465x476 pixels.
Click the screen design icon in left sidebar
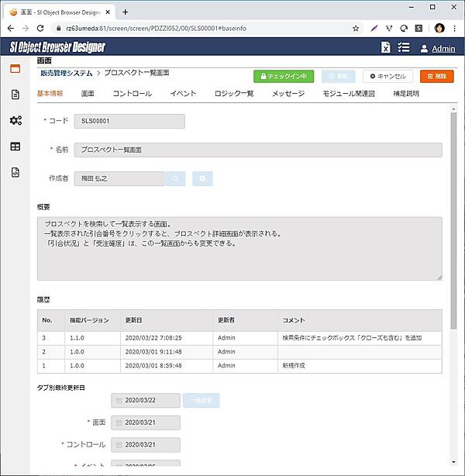pyautogui.click(x=15, y=68)
